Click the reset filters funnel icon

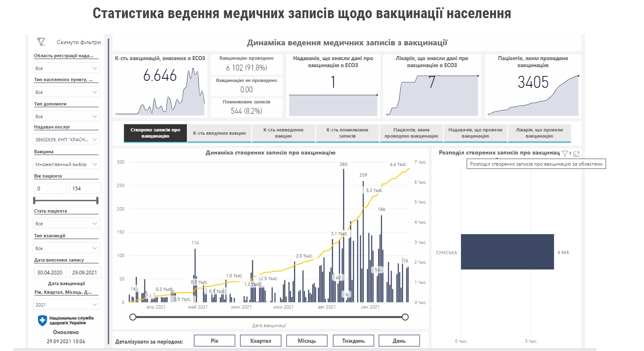click(x=41, y=42)
